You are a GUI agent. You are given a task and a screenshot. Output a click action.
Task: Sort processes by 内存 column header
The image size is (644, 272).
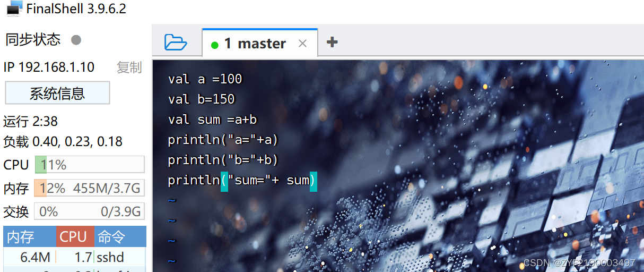30,237
